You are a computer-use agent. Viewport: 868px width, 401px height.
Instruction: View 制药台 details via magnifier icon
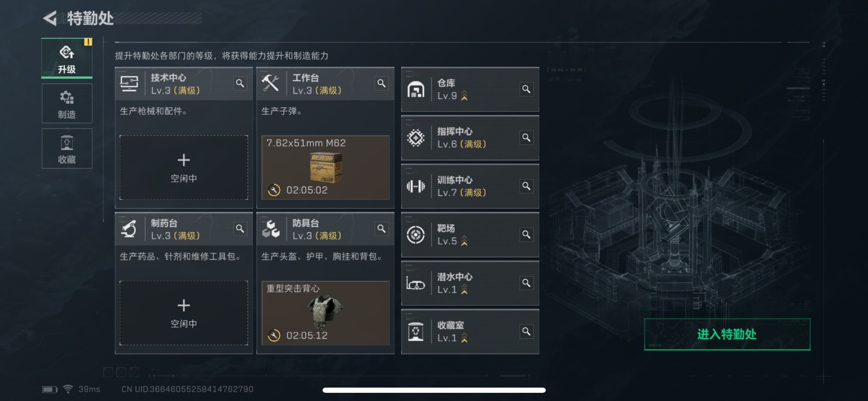pyautogui.click(x=240, y=229)
